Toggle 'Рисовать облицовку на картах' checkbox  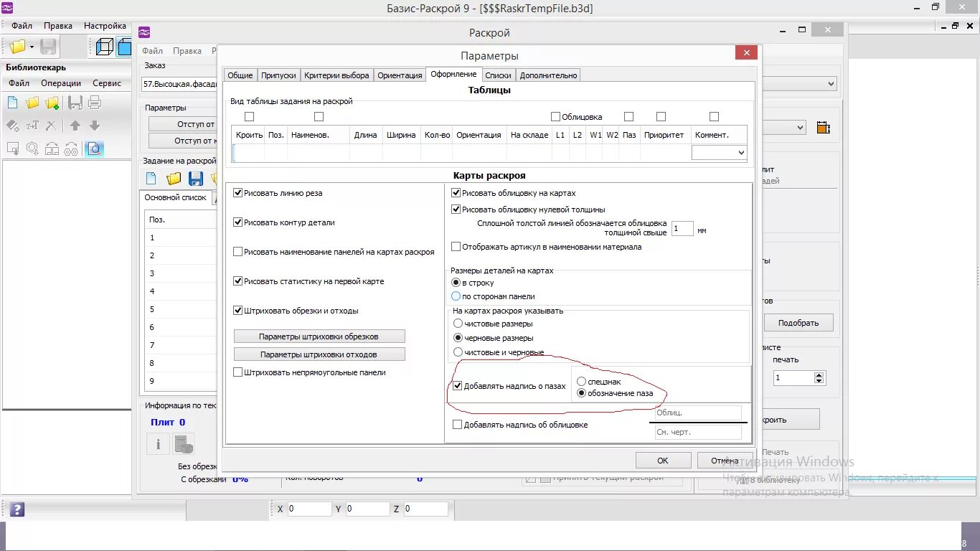click(456, 193)
